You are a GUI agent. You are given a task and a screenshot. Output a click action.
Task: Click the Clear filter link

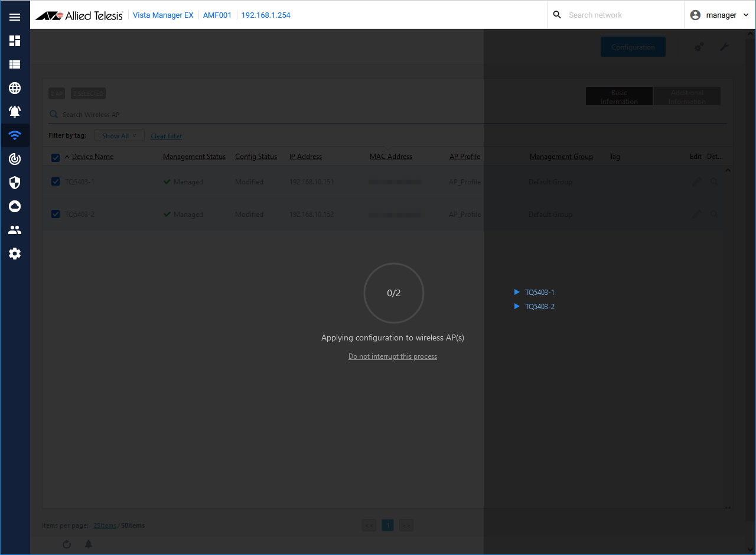pyautogui.click(x=167, y=136)
